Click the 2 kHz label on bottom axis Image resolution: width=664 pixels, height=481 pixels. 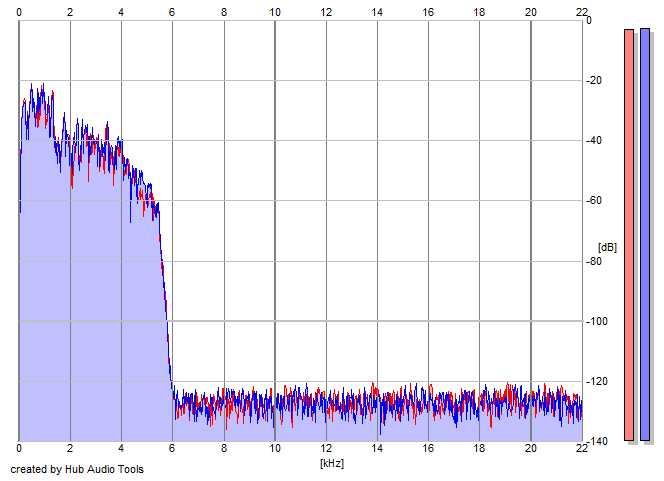pyautogui.click(x=70, y=448)
